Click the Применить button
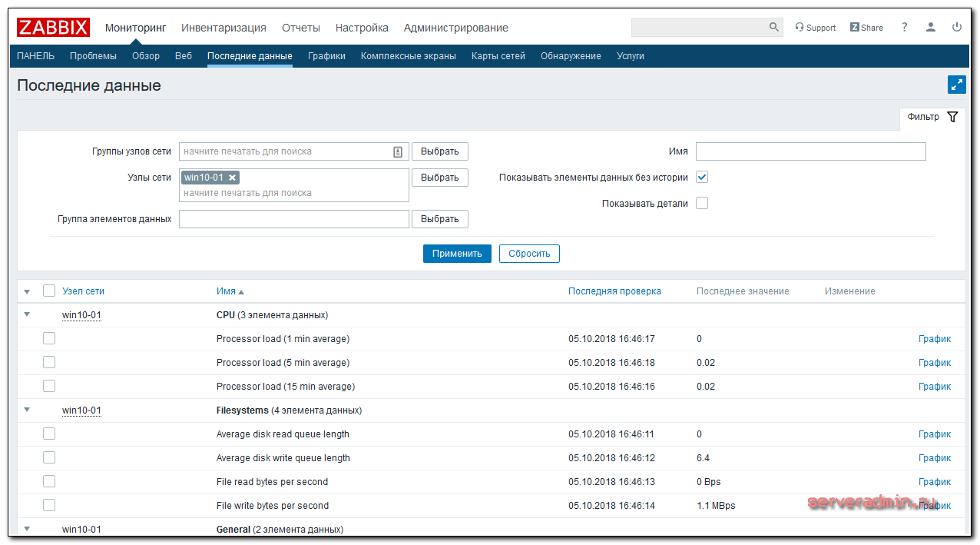Screen dimensions: 980x545 point(457,254)
